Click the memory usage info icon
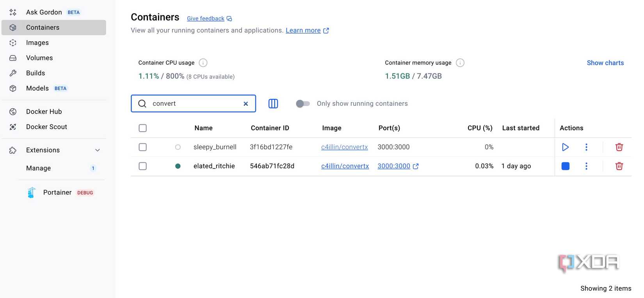 click(460, 63)
